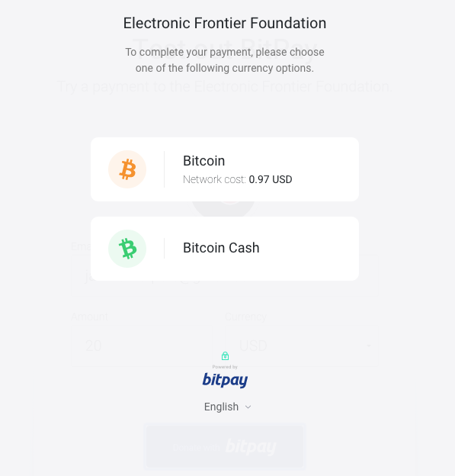Click the Powered by label

(225, 367)
